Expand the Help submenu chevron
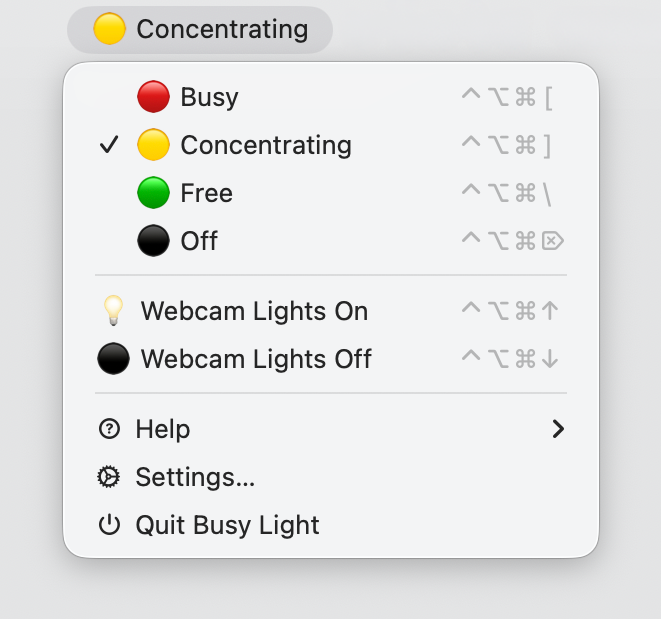This screenshot has width=661, height=619. pyautogui.click(x=558, y=429)
